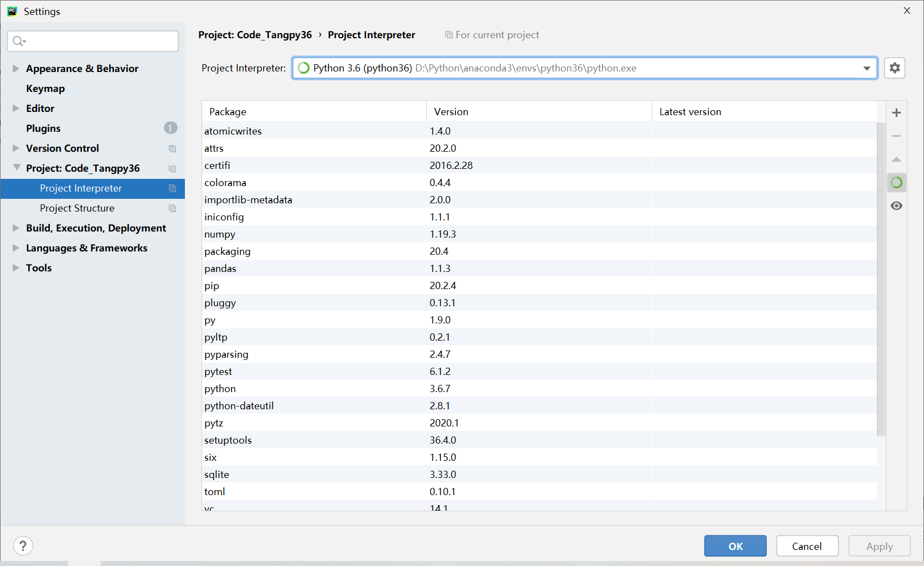Click the Version column header

(x=539, y=111)
